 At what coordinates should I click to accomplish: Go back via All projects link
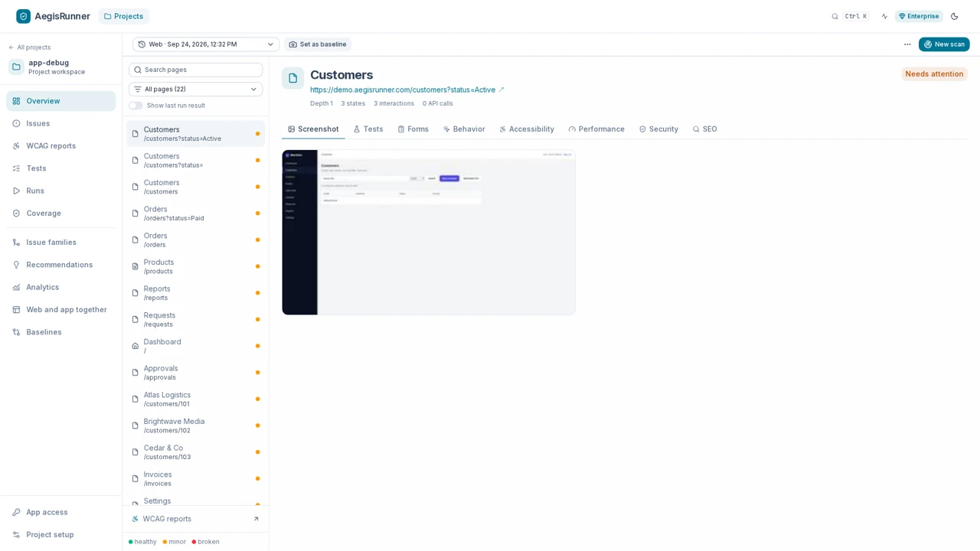[30, 47]
